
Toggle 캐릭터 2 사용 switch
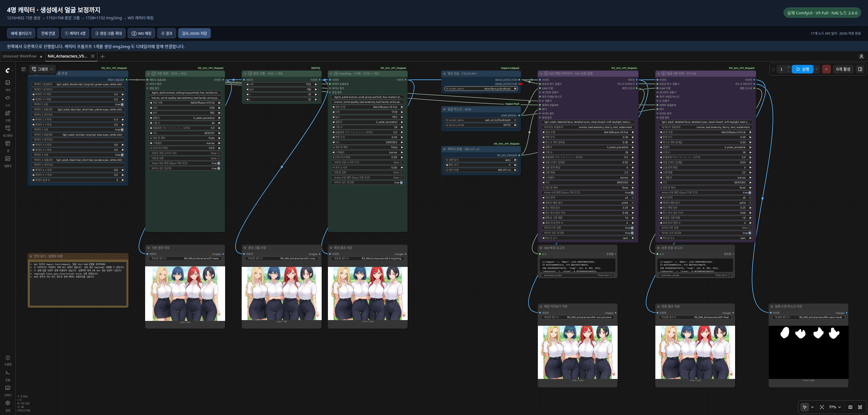pos(122,104)
